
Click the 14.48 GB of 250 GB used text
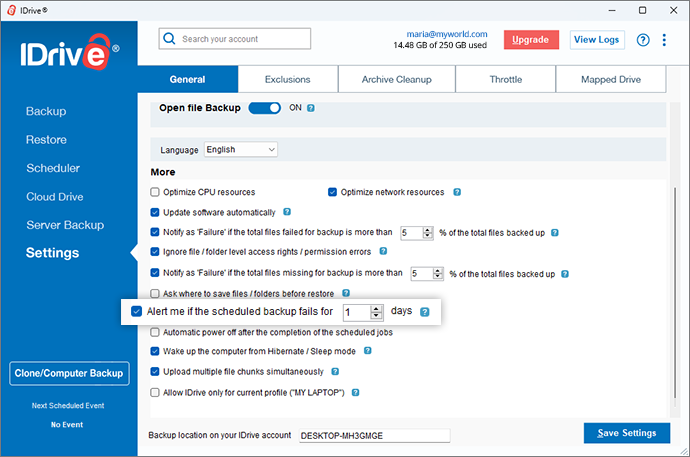(440, 45)
